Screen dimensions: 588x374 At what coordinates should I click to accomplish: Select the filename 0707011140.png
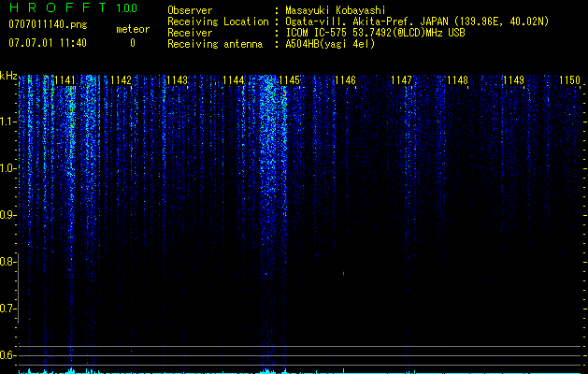point(48,24)
